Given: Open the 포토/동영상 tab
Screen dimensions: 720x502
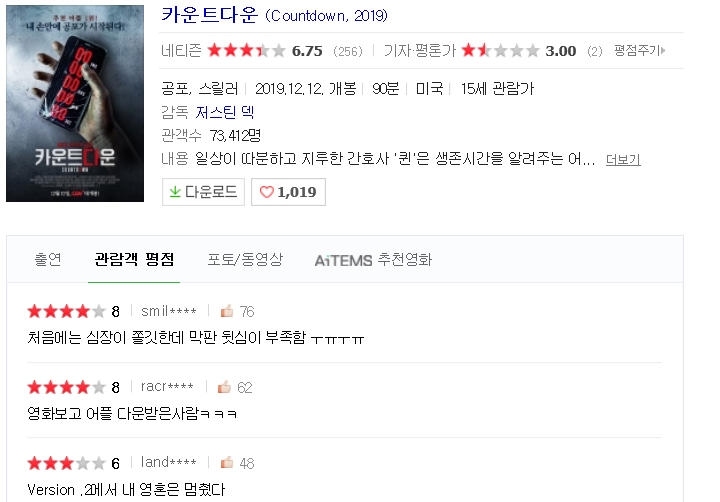Looking at the screenshot, I should point(245,259).
